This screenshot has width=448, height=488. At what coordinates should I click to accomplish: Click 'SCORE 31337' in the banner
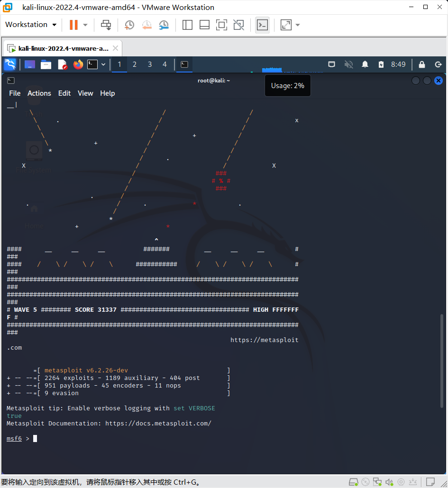[x=96, y=310]
